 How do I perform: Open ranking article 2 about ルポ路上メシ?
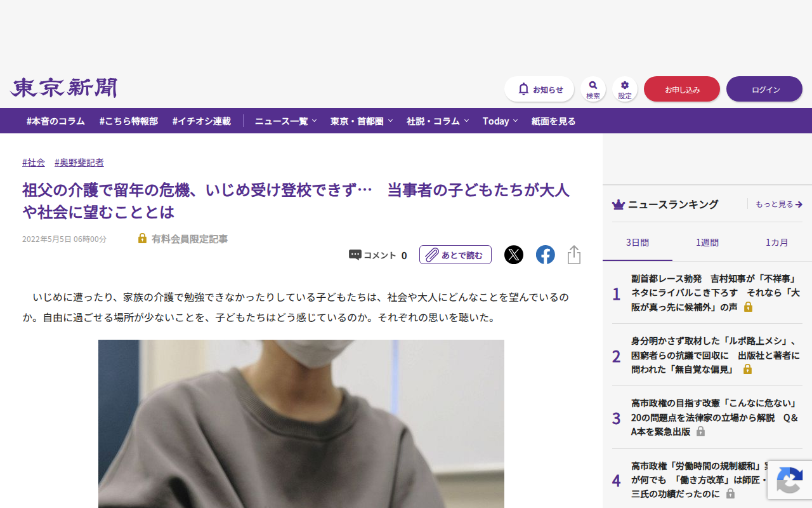(x=716, y=355)
